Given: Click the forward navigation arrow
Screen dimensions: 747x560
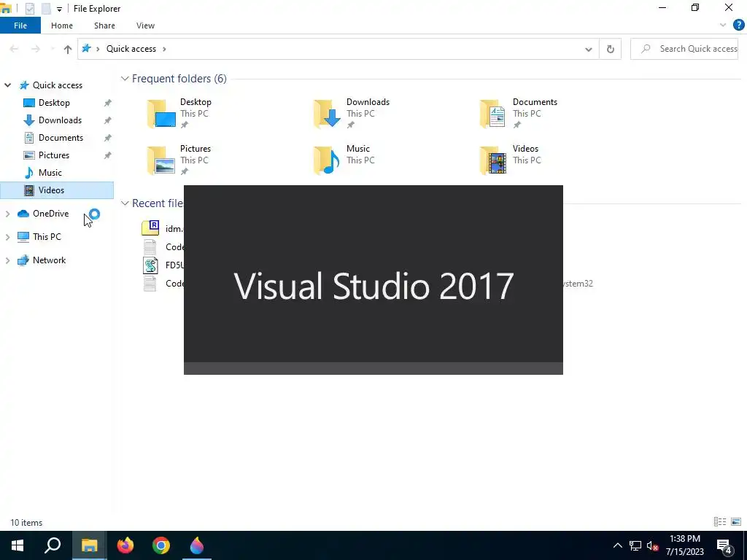Looking at the screenshot, I should 35,49.
